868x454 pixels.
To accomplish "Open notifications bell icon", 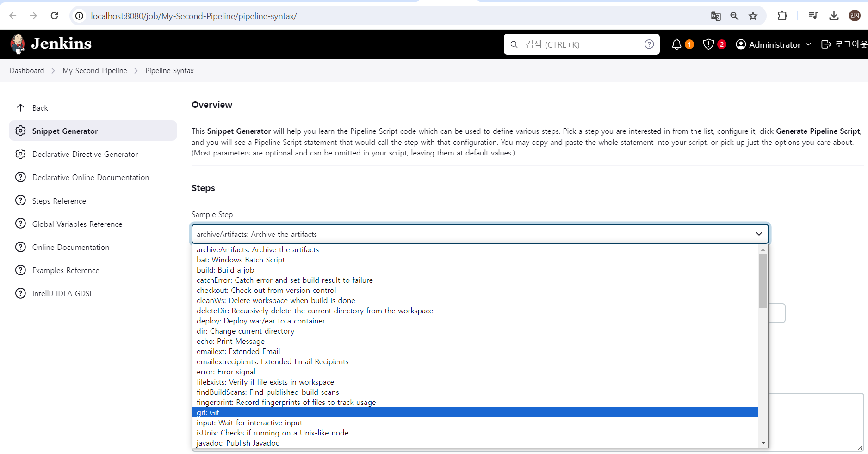I will point(676,44).
